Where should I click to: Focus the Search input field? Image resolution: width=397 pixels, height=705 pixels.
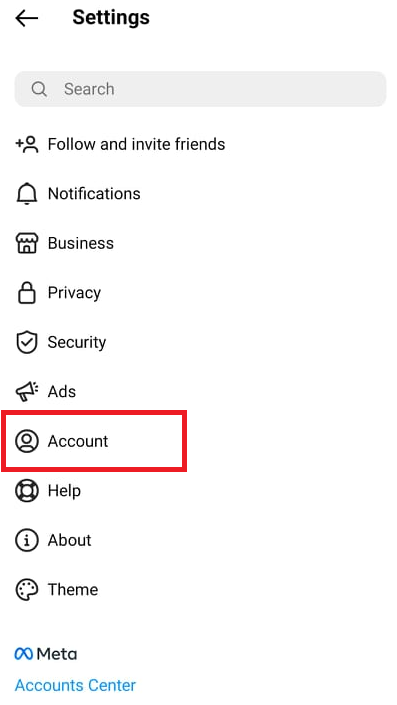click(201, 89)
